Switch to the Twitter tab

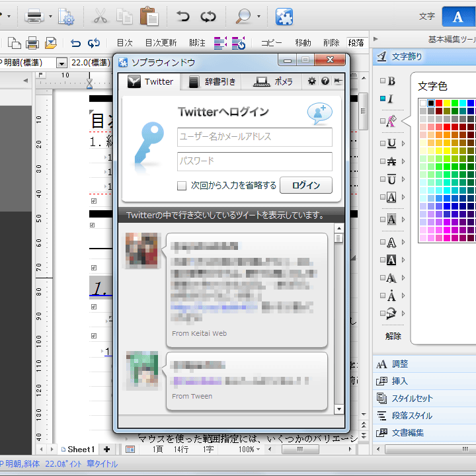(150, 81)
